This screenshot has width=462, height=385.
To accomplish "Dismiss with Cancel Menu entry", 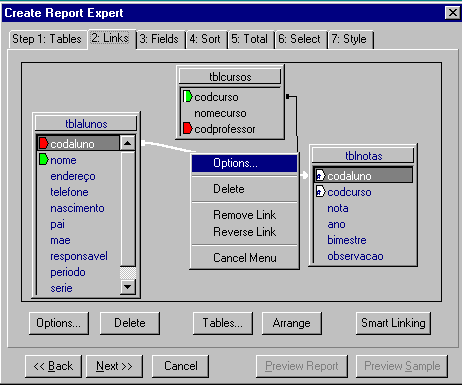I will point(244,258).
